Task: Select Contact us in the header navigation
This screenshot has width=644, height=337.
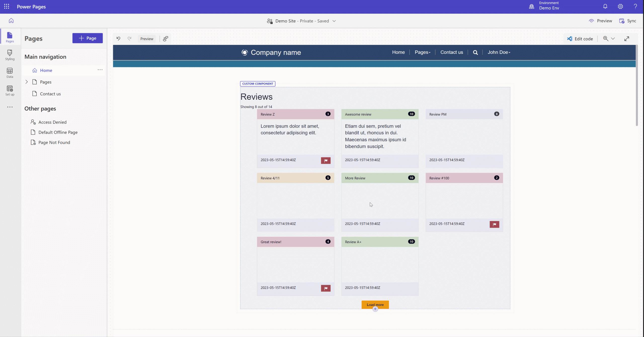Action: pyautogui.click(x=451, y=52)
